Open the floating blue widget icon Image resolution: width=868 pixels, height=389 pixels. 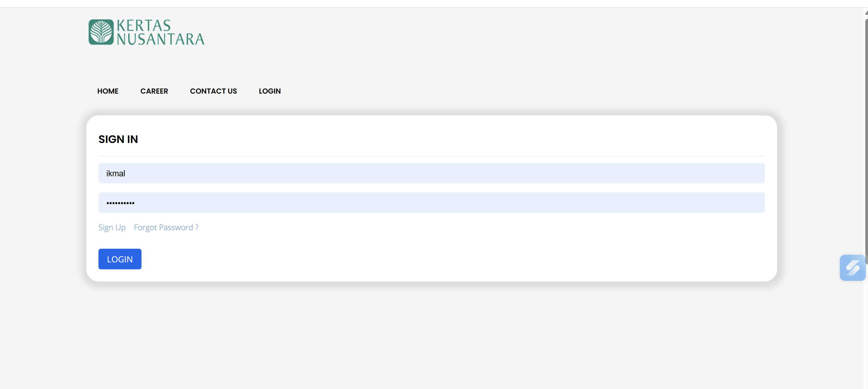[x=852, y=268]
